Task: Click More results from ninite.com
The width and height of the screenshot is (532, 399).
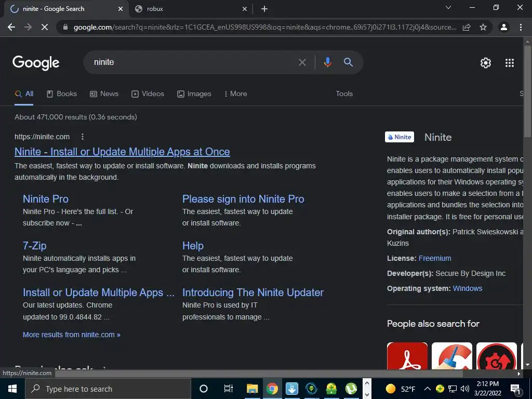Action: tap(72, 335)
